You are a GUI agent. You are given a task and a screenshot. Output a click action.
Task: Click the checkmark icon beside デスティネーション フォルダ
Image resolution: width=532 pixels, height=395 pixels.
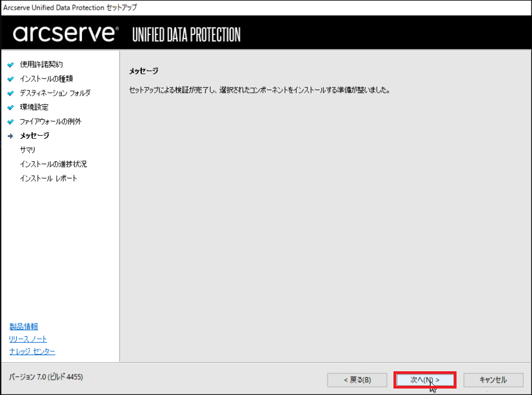click(11, 93)
